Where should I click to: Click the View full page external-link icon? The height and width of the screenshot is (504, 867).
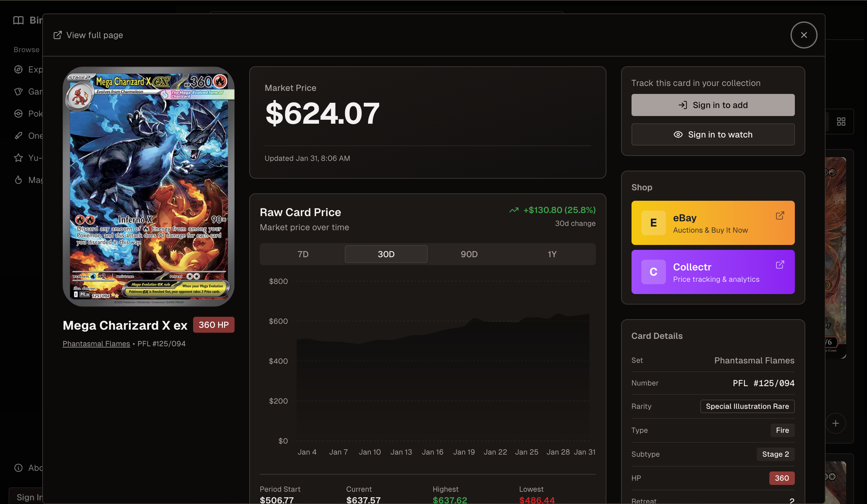57,35
